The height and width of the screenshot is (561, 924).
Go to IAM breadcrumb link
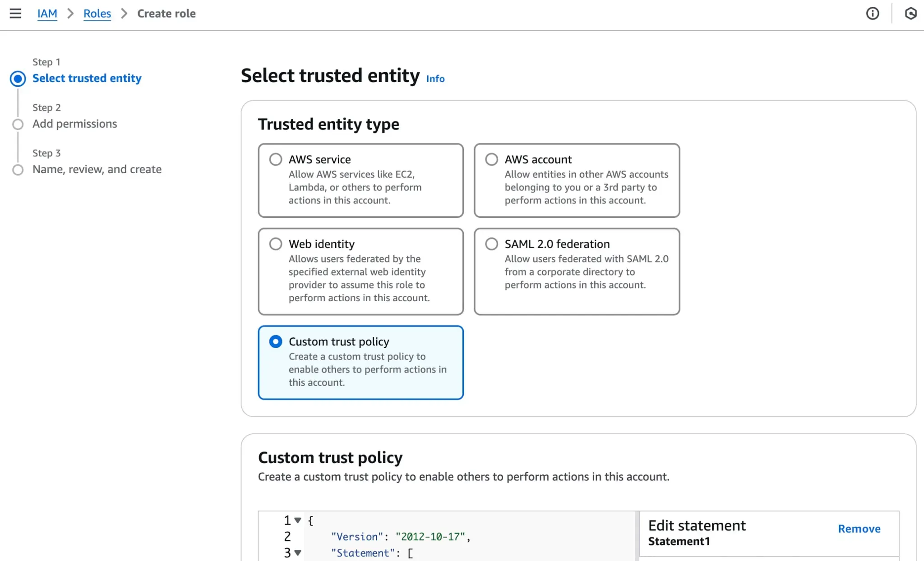(47, 14)
